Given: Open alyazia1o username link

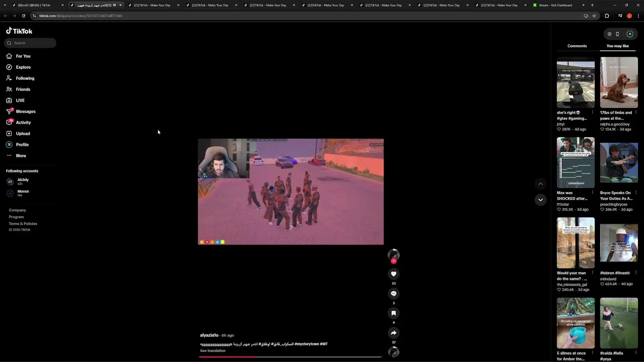Looking at the screenshot, I should point(209,335).
